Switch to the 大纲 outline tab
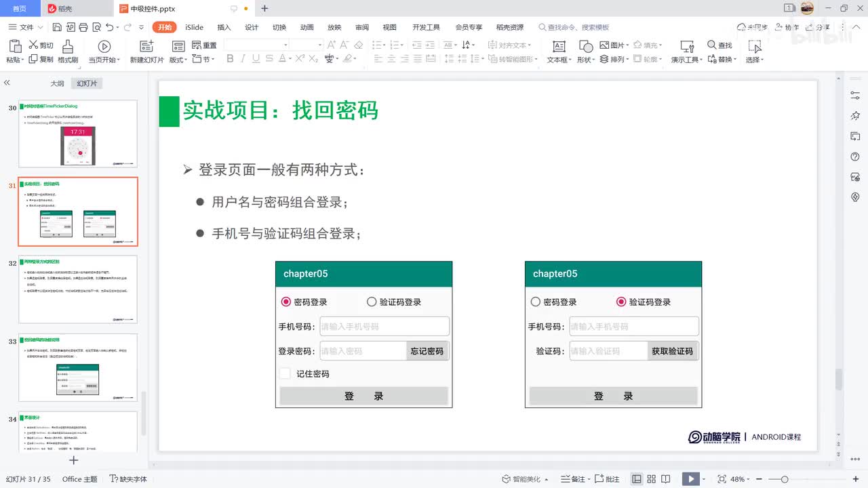 (57, 83)
